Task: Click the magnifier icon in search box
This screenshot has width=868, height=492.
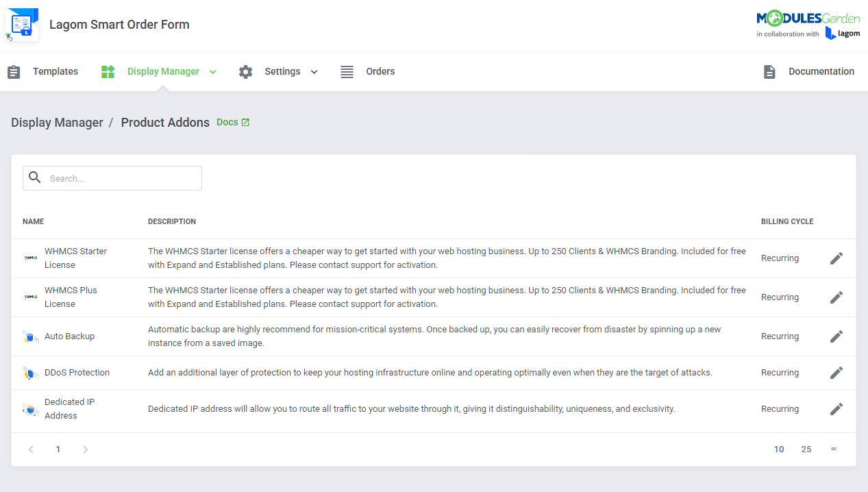Action: 35,177
